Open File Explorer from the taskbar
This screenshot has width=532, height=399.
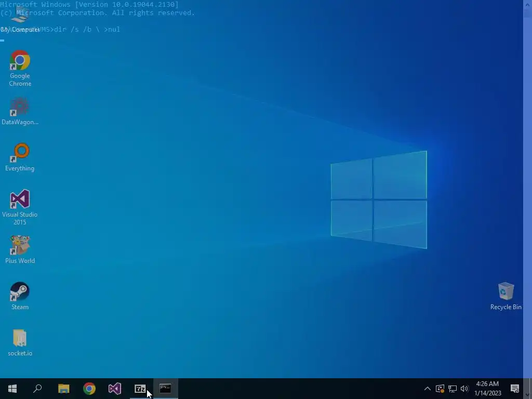(64, 389)
